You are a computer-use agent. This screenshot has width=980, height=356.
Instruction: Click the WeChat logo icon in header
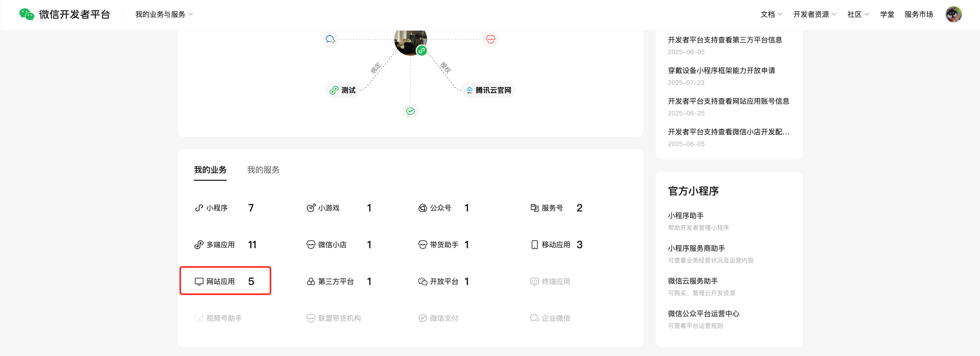pos(27,15)
